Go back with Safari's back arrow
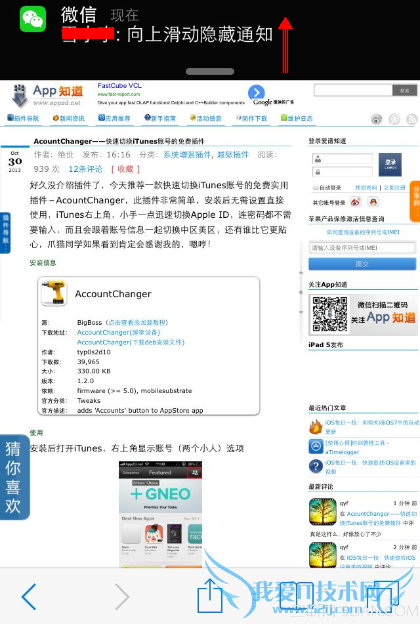The height and width of the screenshot is (624, 420). tap(29, 596)
